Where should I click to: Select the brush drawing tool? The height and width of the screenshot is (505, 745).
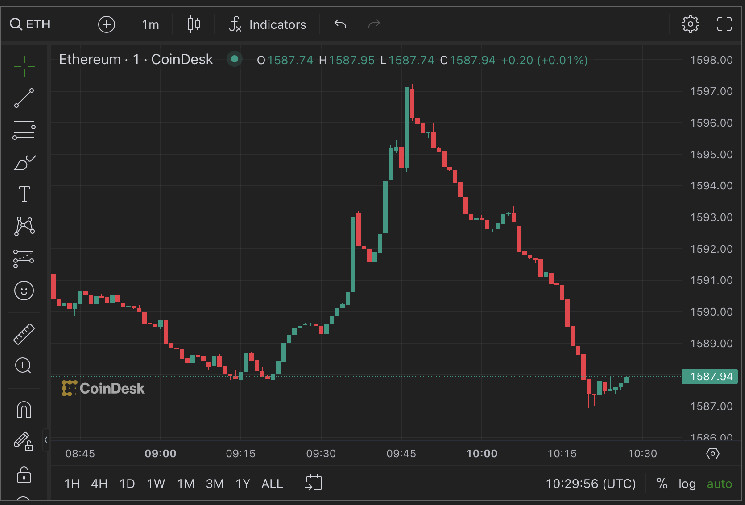pyautogui.click(x=24, y=162)
